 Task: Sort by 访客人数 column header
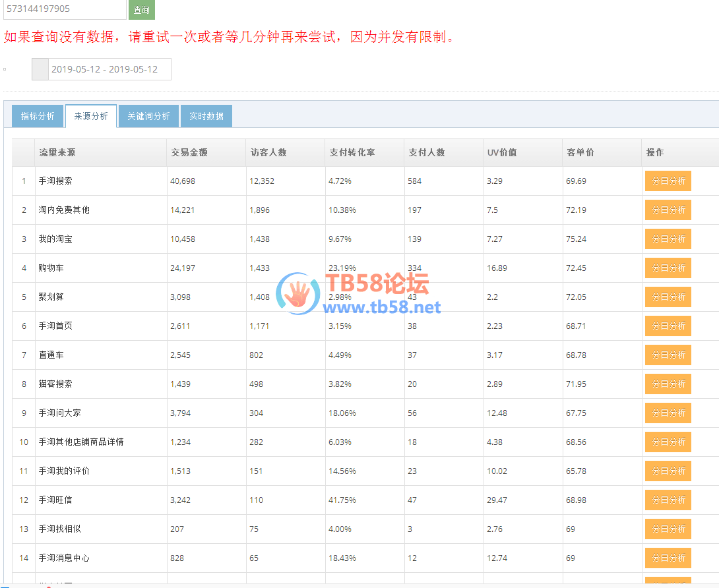268,152
